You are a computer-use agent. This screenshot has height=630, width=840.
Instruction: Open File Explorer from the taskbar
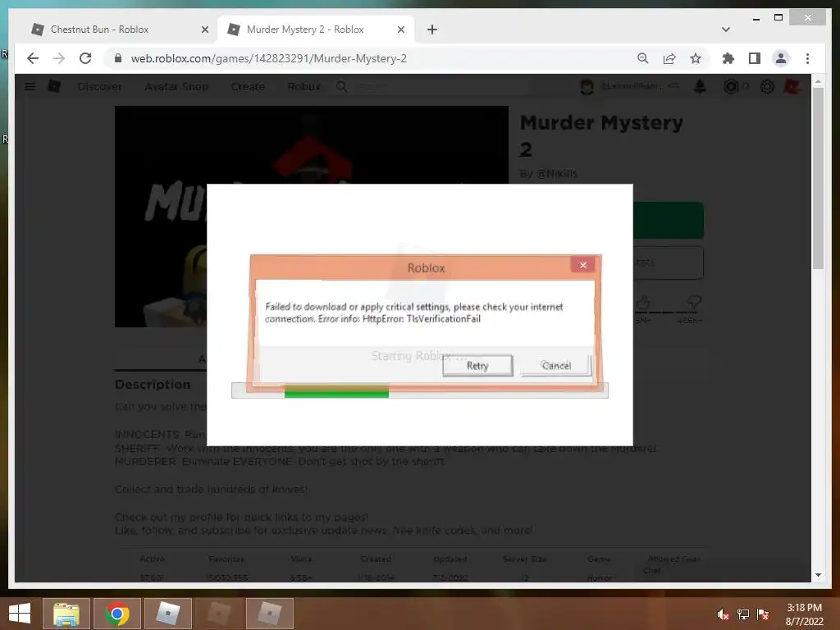tap(66, 614)
